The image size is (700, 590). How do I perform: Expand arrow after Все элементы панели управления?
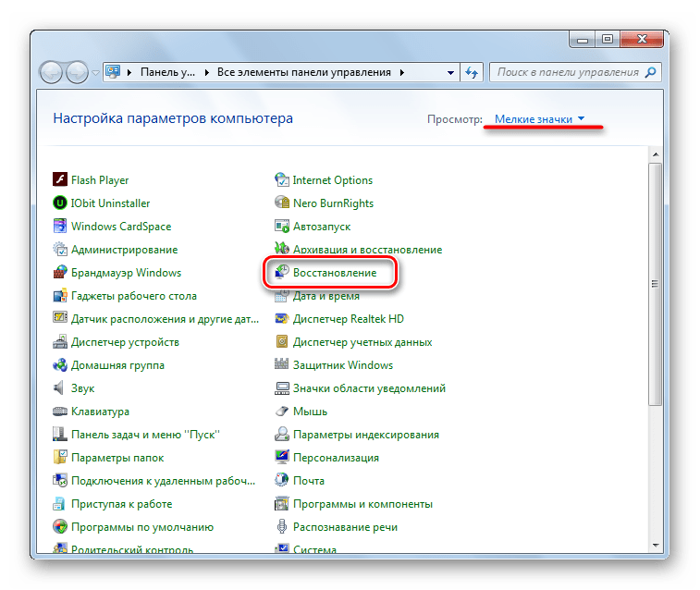pyautogui.click(x=402, y=72)
